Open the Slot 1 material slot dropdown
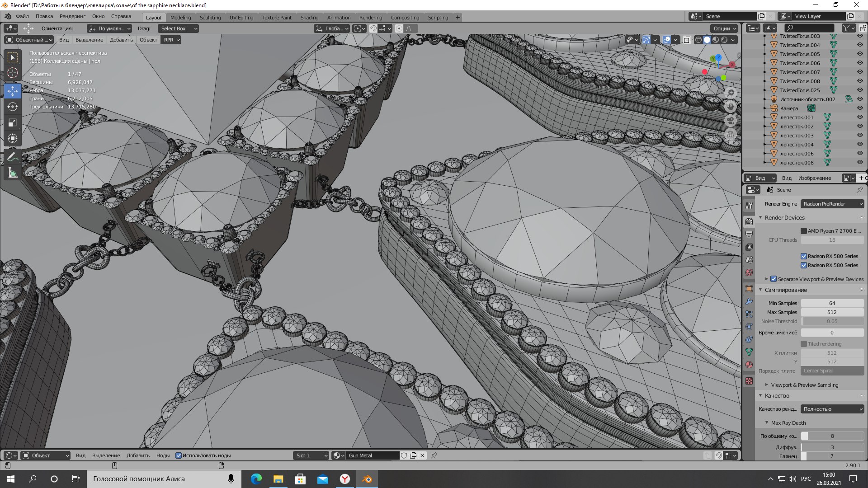Image resolution: width=868 pixels, height=488 pixels. tap(311, 455)
